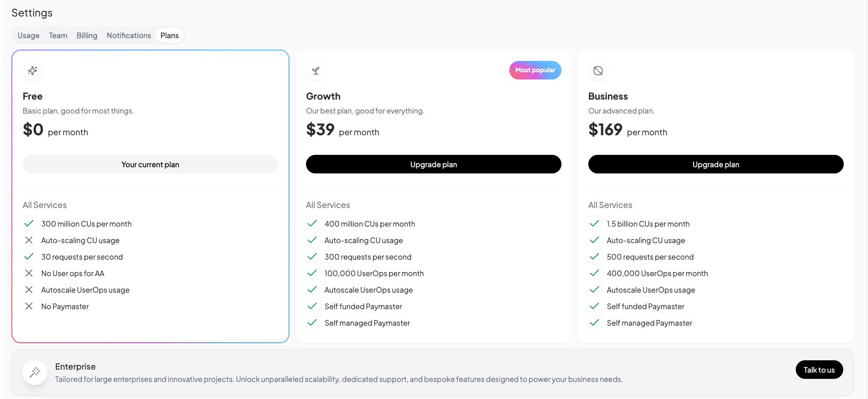Upgrade to the Growth plan

(x=433, y=164)
